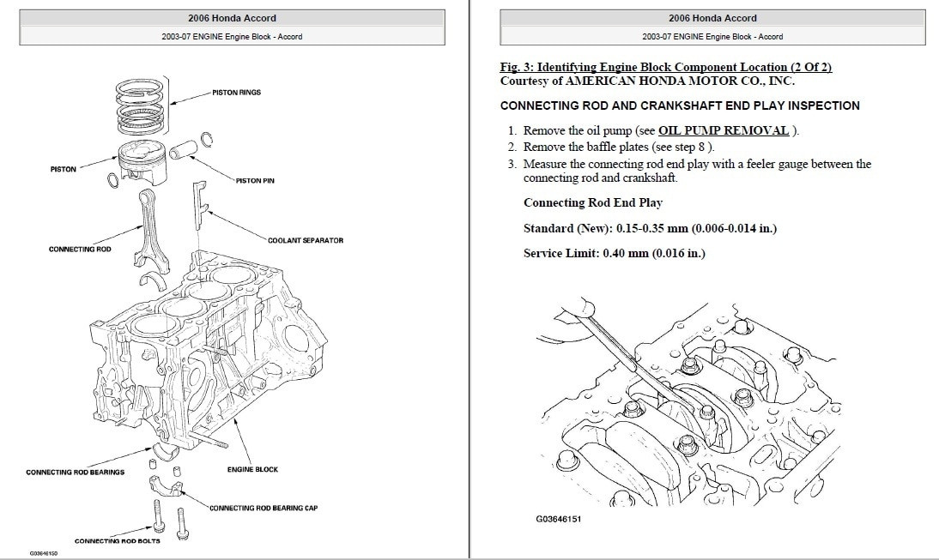Click the CONNECTING ROD BEARINGS label

(x=75, y=472)
